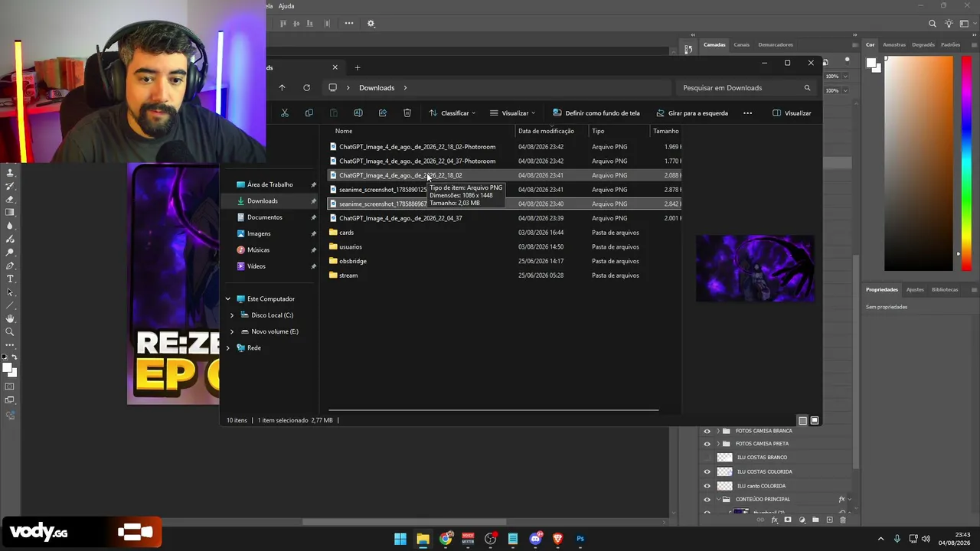The height and width of the screenshot is (551, 980).
Task: Open the Classificar sort dropdown
Action: tap(452, 113)
